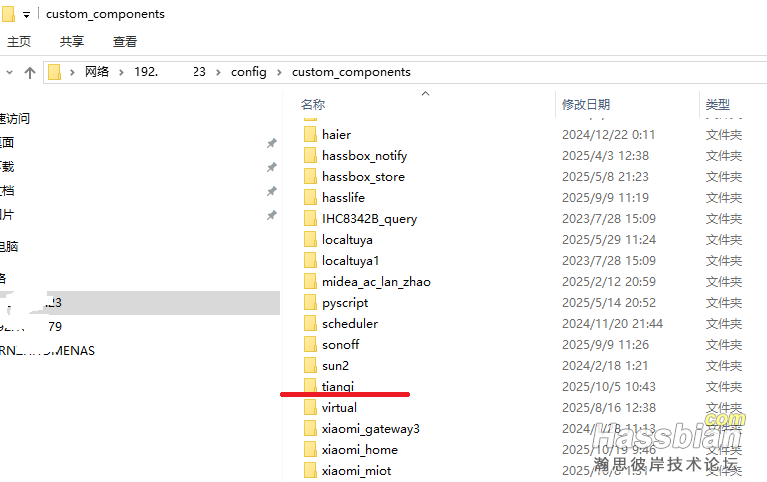Sort by the 修改日期 column header
Screen dimensions: 767x482
pyautogui.click(x=585, y=104)
